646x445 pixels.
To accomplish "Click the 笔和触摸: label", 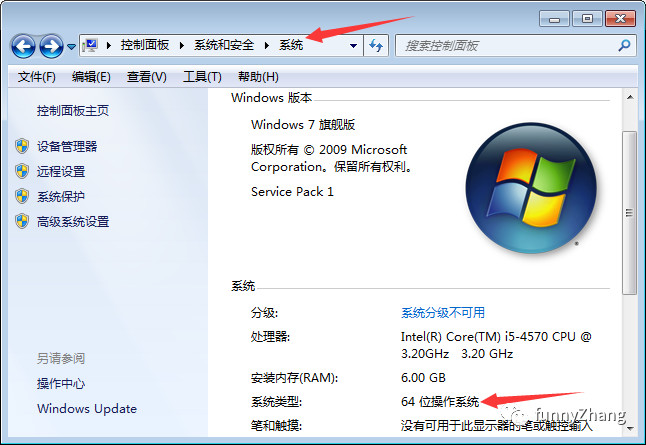I will 276,425.
